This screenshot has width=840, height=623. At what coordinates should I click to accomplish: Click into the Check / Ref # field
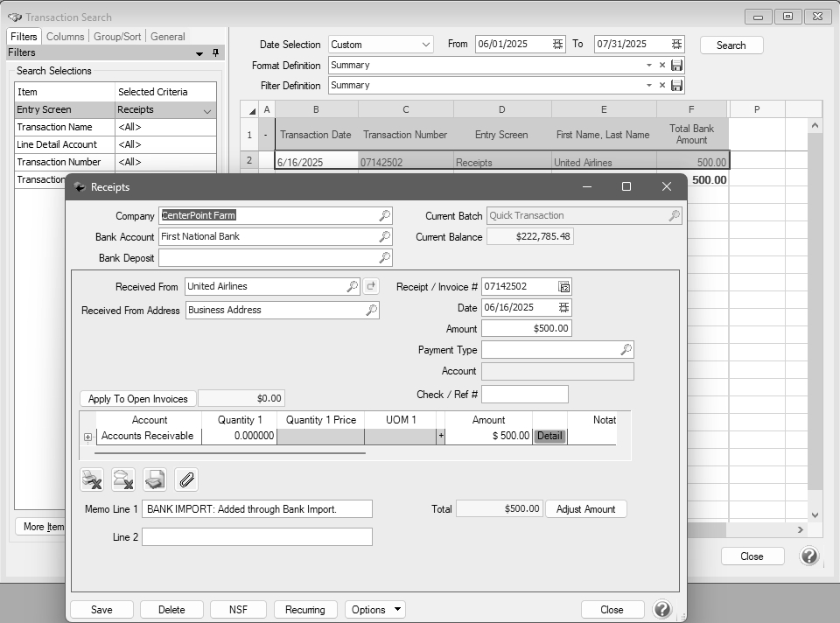point(524,394)
